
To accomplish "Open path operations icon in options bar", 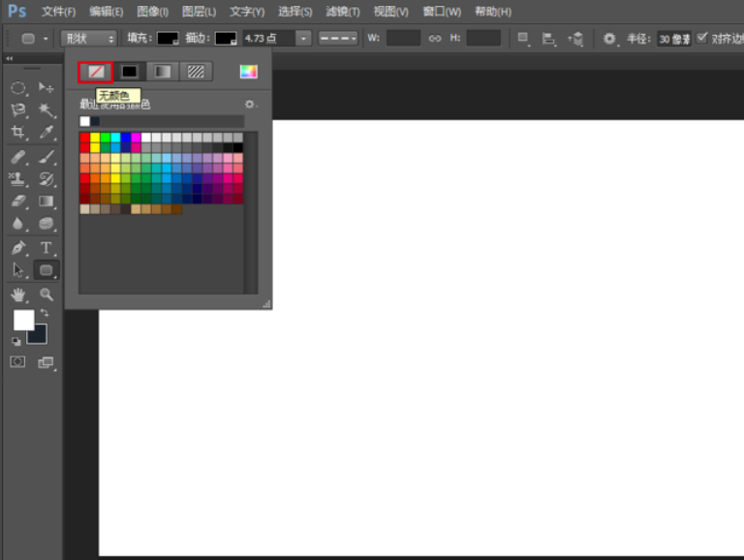I will pyautogui.click(x=523, y=39).
